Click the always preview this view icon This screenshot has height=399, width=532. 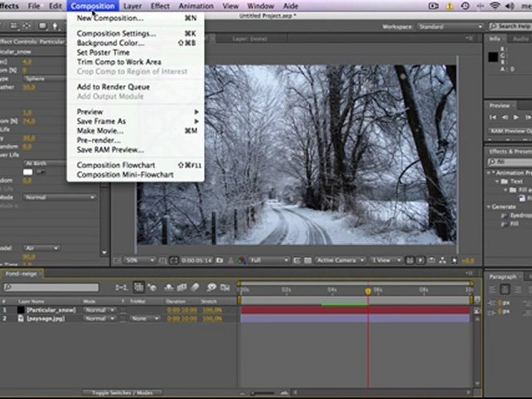pyautogui.click(x=117, y=260)
